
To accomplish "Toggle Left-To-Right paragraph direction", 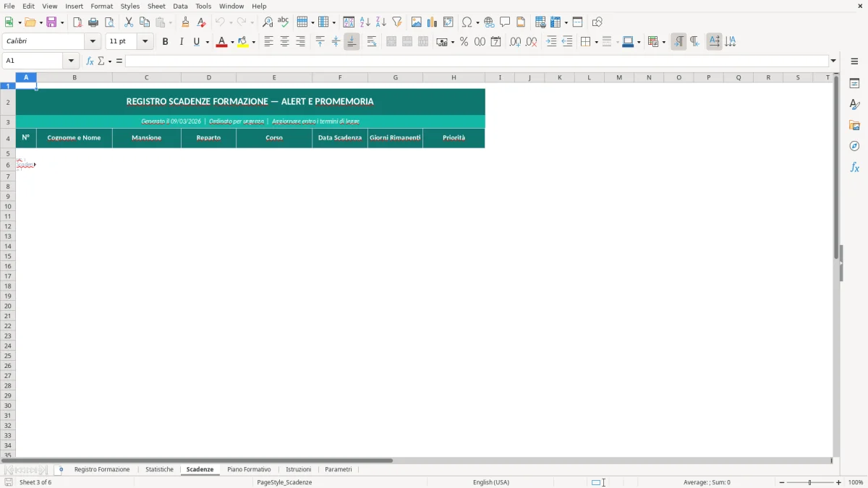I will click(x=678, y=42).
